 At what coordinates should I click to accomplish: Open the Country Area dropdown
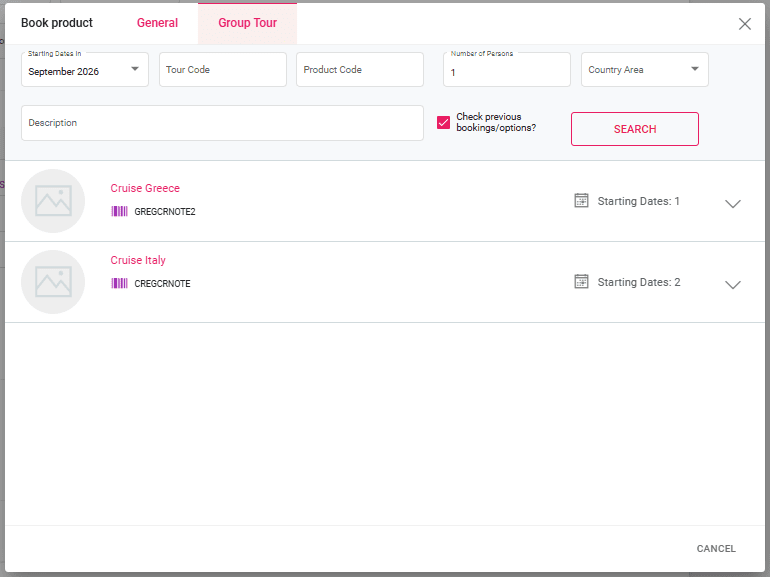(x=644, y=70)
